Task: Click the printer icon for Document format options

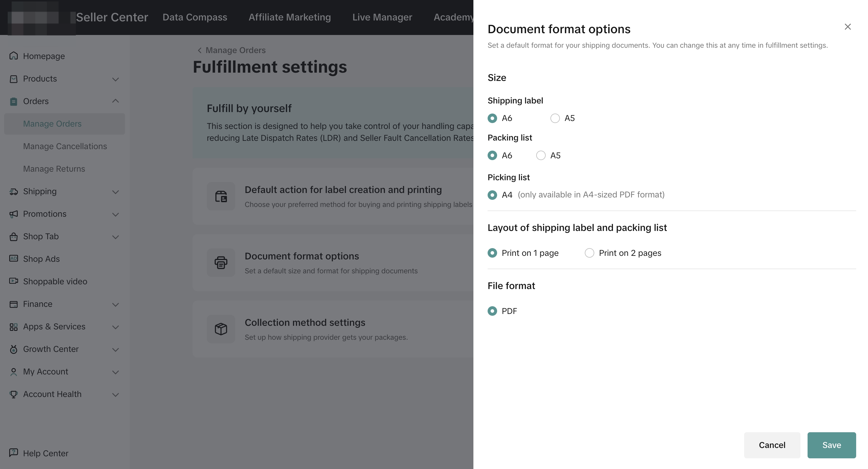Action: coord(221,262)
